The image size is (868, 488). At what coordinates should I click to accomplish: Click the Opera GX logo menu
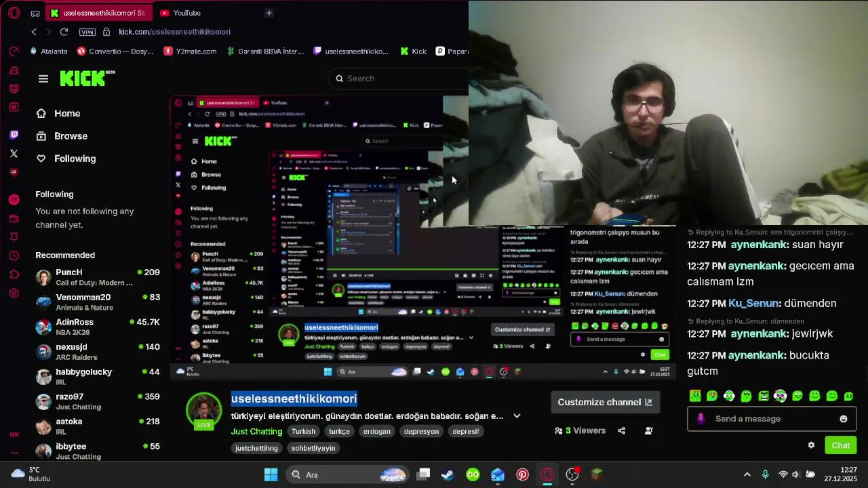(14, 13)
